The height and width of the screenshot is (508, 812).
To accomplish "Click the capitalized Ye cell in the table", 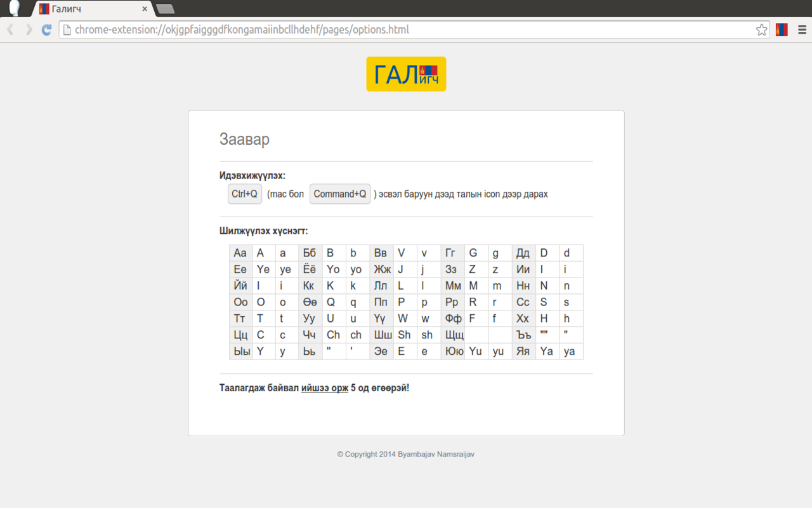I will (264, 269).
